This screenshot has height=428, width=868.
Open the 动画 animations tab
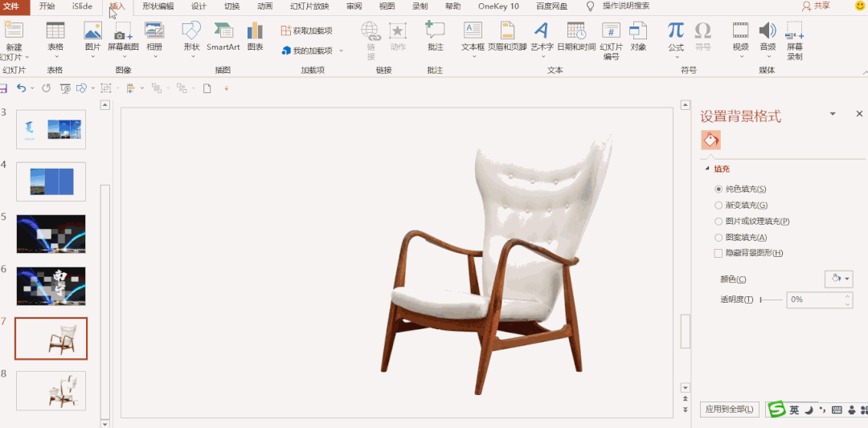[264, 6]
